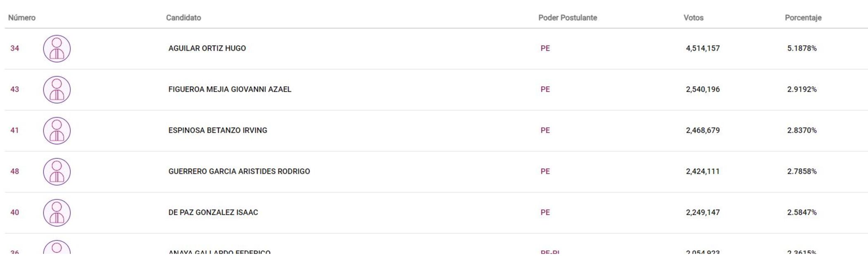Click the Porcentaje column header

click(x=803, y=18)
